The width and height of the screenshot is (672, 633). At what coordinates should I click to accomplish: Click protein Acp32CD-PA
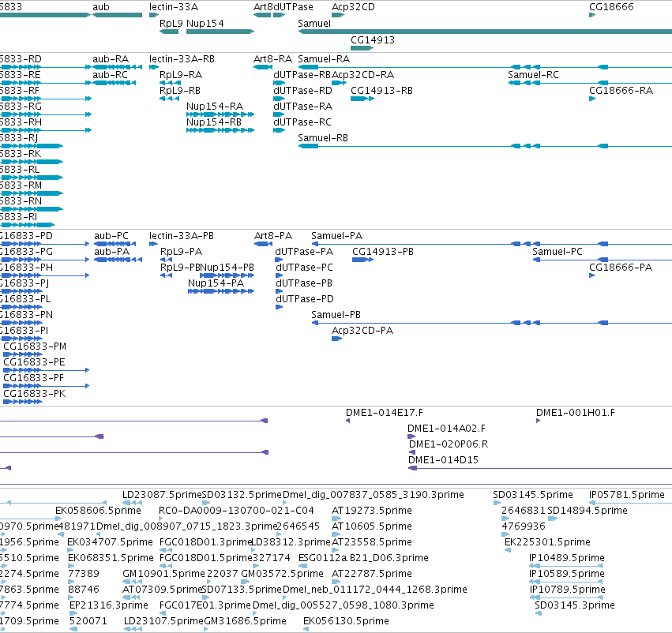(x=362, y=331)
